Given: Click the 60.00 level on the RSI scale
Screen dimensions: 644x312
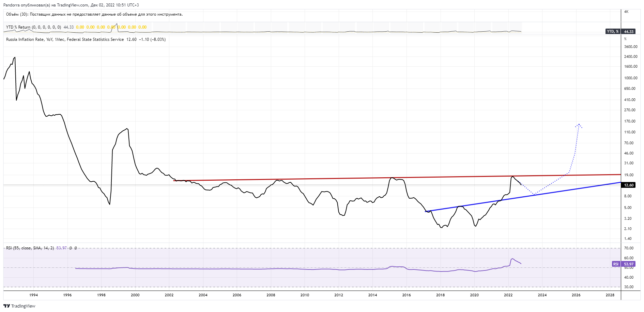Looking at the screenshot, I should [629, 258].
